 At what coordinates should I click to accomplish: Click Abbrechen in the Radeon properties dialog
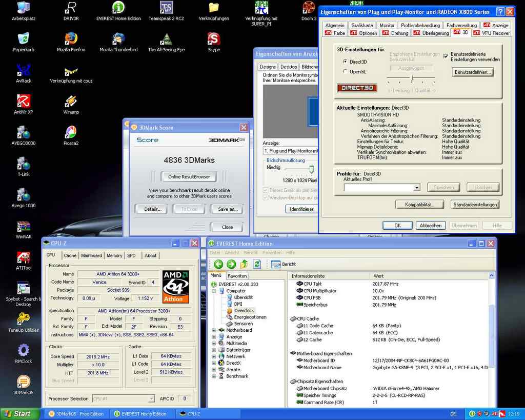pos(431,226)
